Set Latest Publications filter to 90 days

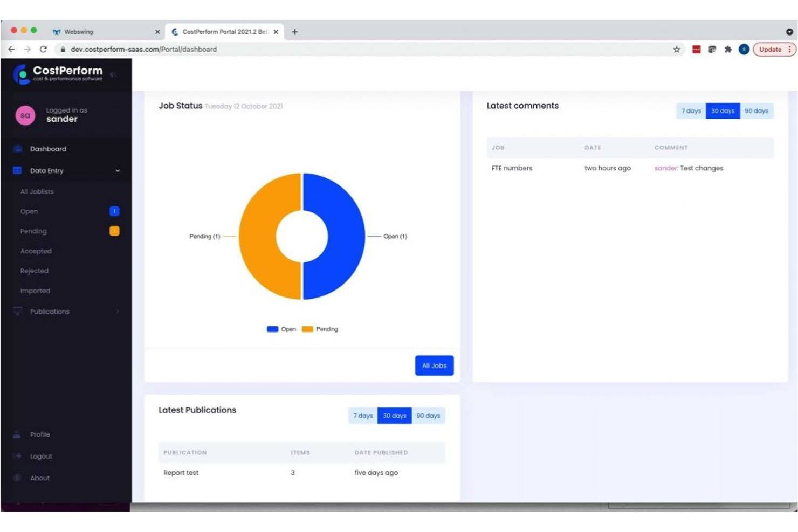(429, 416)
